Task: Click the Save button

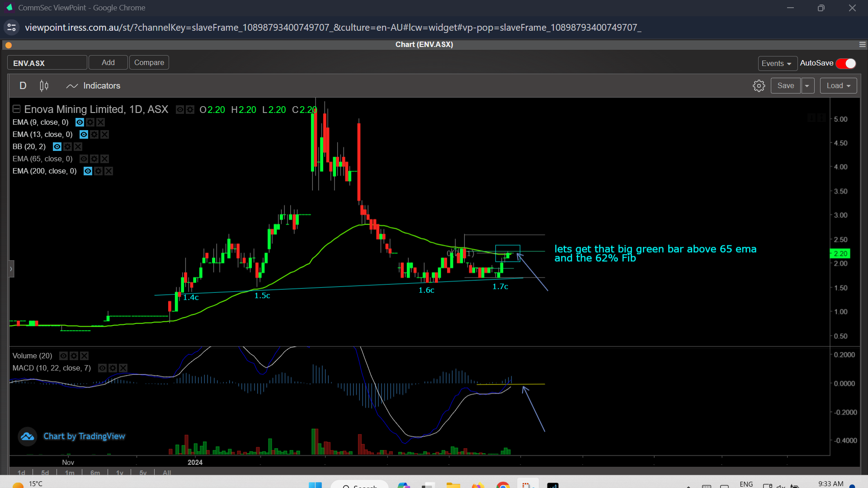Action: pyautogui.click(x=786, y=86)
